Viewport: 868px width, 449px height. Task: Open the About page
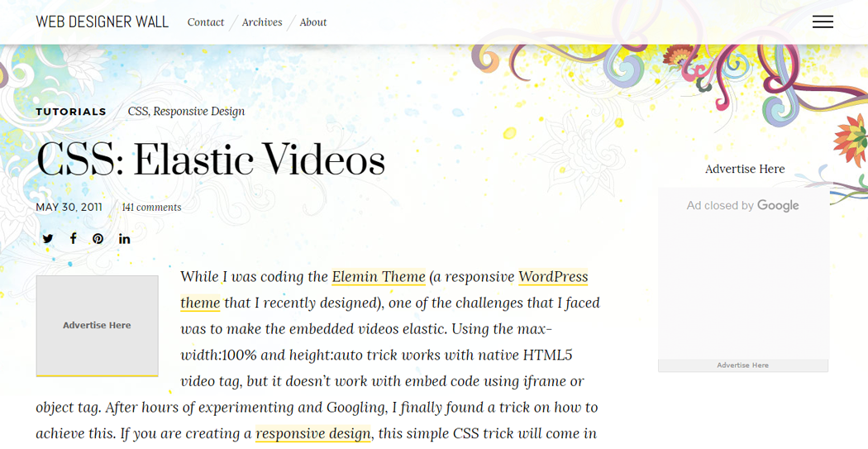313,22
